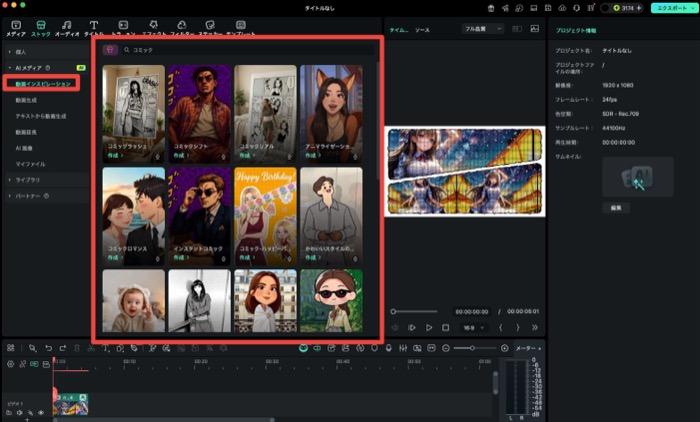The height and width of the screenshot is (422, 700).
Task: Open the ステッカー (Stickers) tab icon
Action: pos(210,25)
